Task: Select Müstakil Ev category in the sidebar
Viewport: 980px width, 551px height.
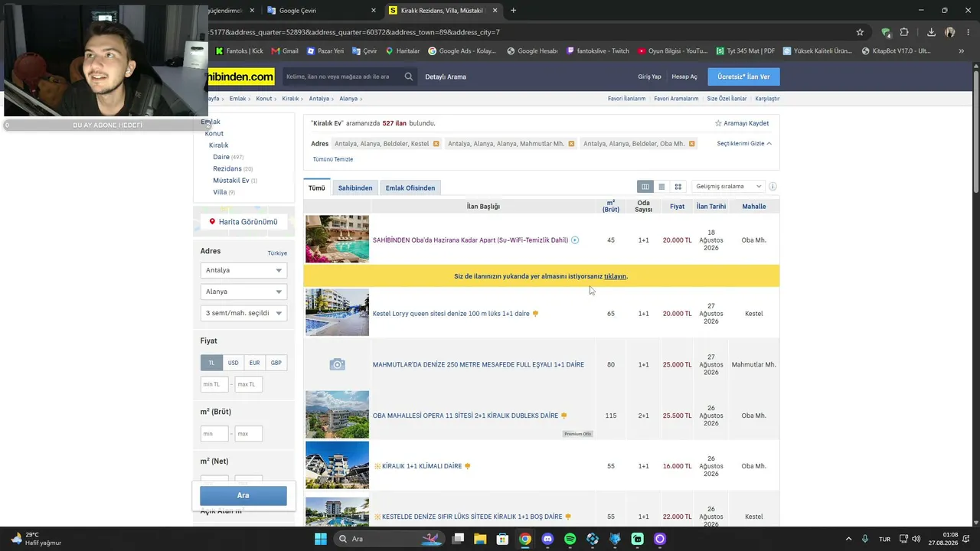Action: [x=231, y=181]
